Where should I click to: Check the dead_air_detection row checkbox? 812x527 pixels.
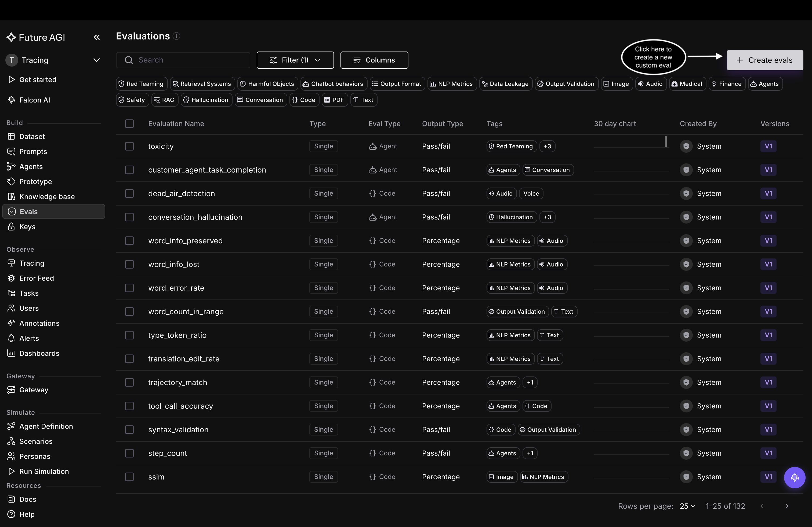coord(129,193)
